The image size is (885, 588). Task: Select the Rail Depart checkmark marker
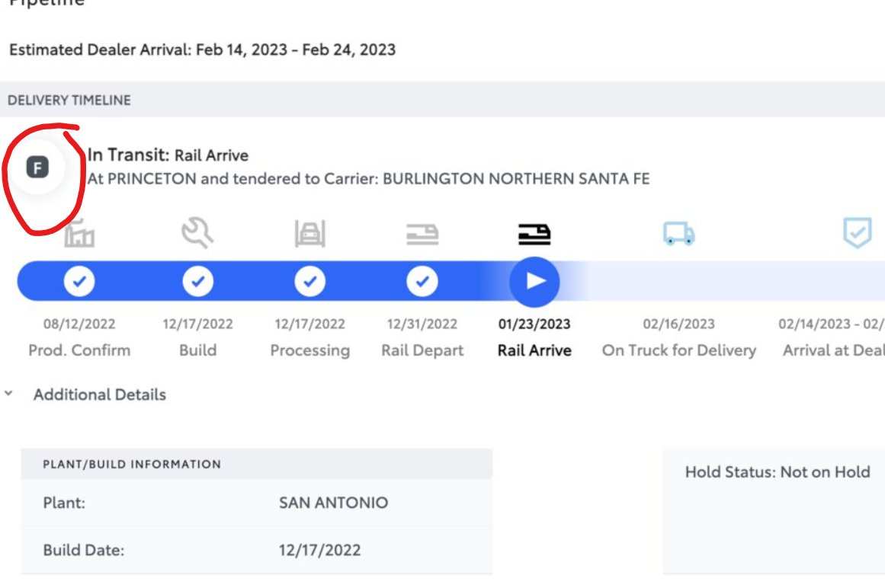click(x=422, y=281)
